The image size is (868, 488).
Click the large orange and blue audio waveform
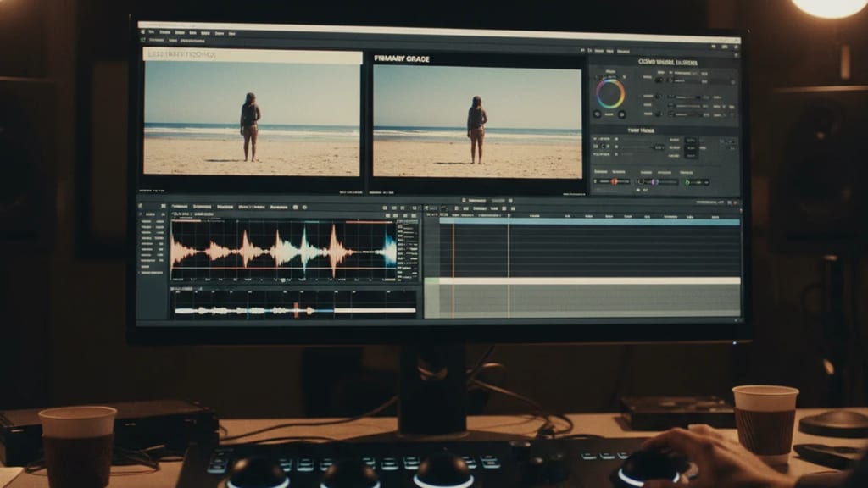coord(283,250)
